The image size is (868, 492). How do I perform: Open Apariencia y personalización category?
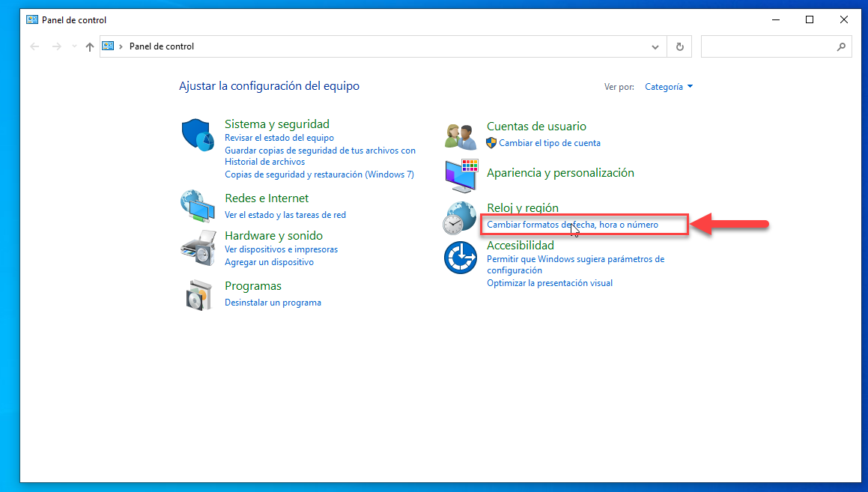coord(560,173)
